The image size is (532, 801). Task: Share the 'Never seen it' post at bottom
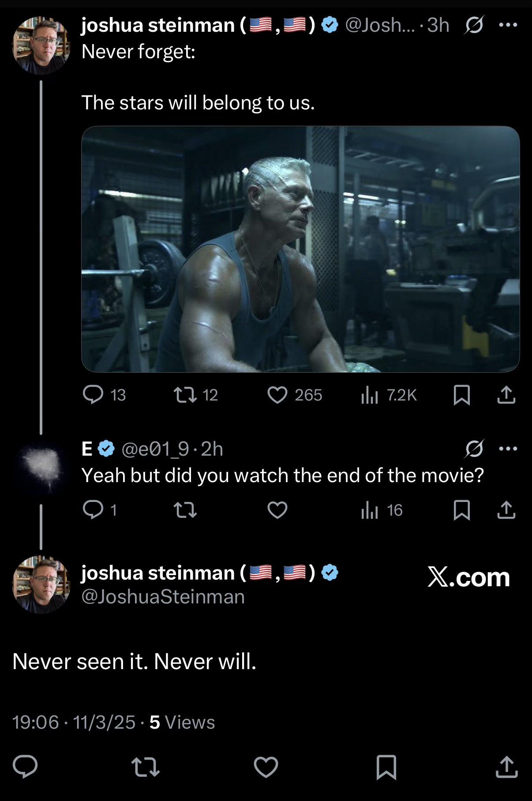pyautogui.click(x=506, y=767)
